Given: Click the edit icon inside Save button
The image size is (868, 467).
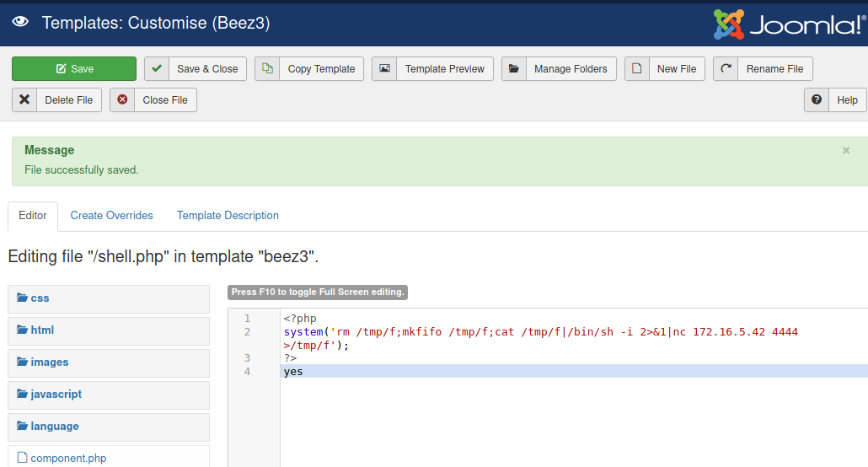Looking at the screenshot, I should pyautogui.click(x=61, y=68).
